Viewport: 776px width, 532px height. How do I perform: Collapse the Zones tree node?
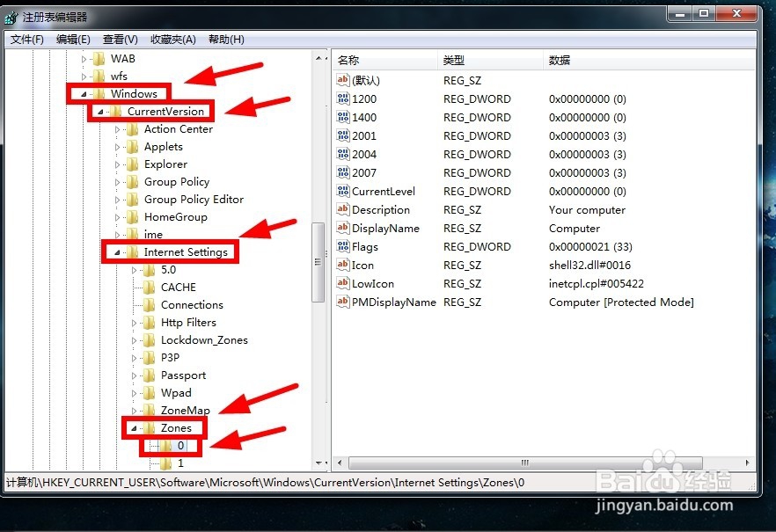click(x=134, y=428)
